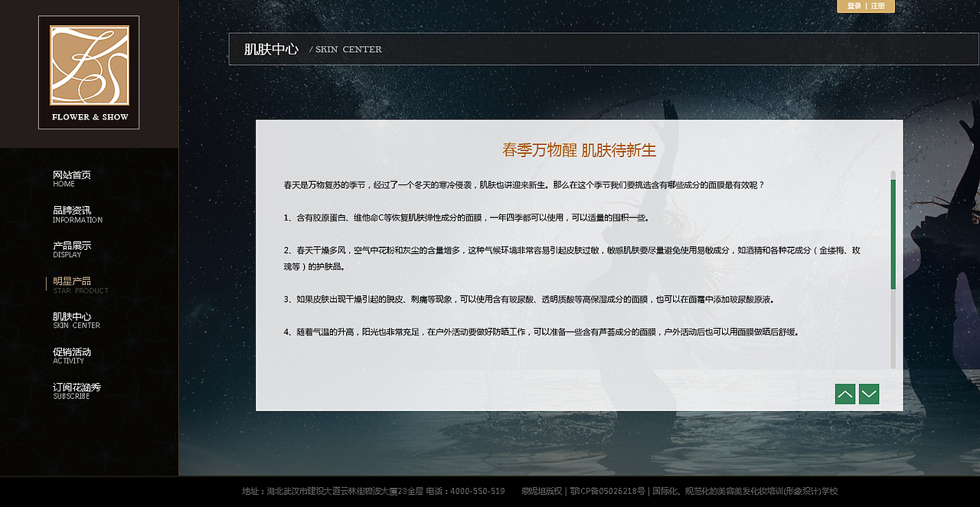Click the intro paragraph starting 春天是万物复苏的季节
980x507 pixels.
click(x=524, y=185)
